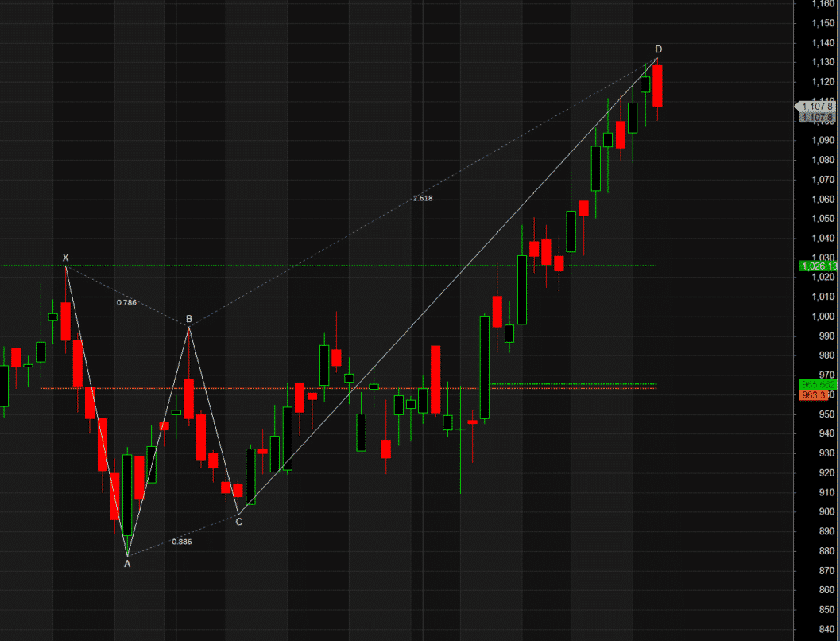
Task: Select the last red candle below D
Action: (658, 86)
